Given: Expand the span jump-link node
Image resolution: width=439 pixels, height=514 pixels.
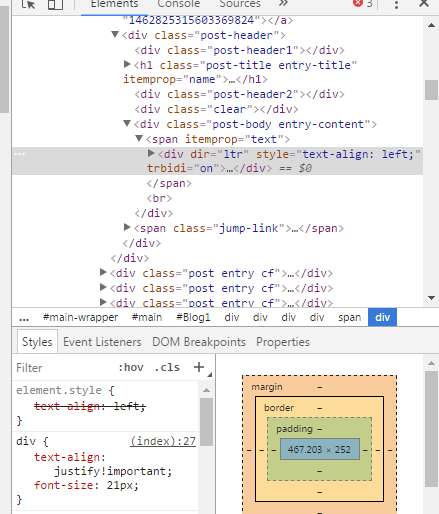Looking at the screenshot, I should click(127, 227).
